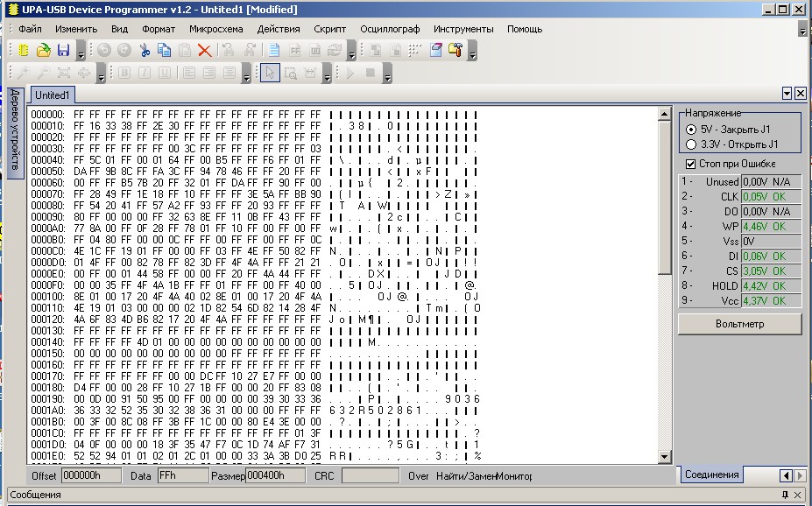
Task: Click the select-all document icon
Action: (x=274, y=50)
